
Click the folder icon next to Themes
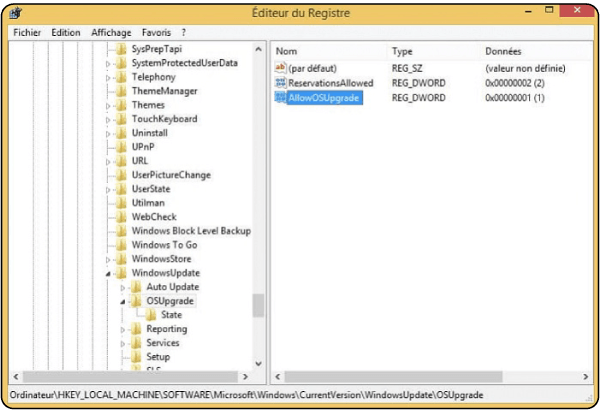pyautogui.click(x=121, y=105)
